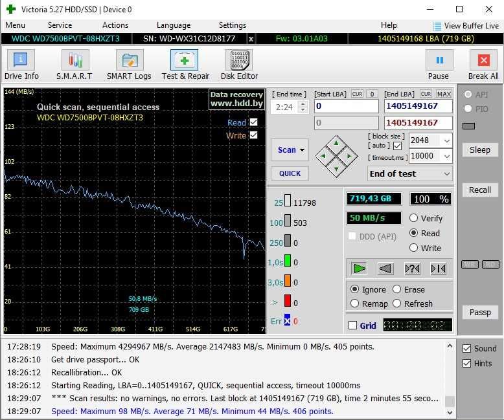Click the green 1,0s block indicator
The height and width of the screenshot is (420, 504).
288,261
